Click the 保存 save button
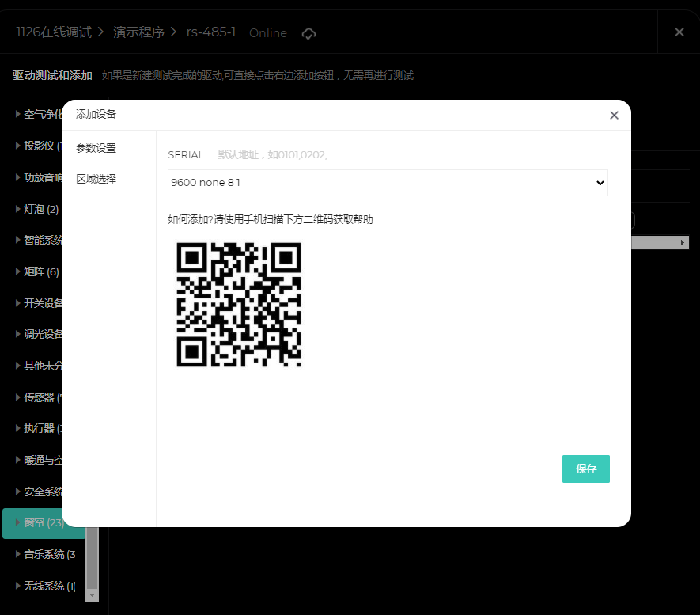The image size is (700, 615). (x=586, y=469)
